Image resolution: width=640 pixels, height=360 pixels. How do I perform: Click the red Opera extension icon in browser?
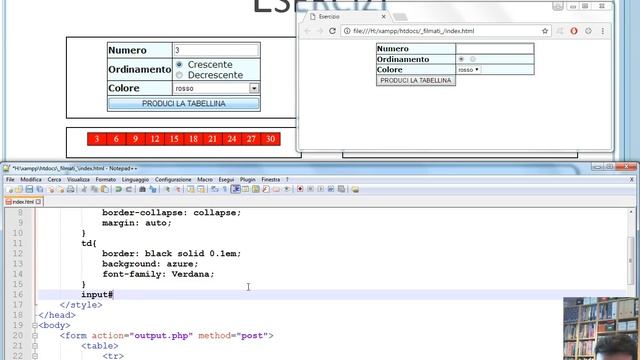(574, 31)
